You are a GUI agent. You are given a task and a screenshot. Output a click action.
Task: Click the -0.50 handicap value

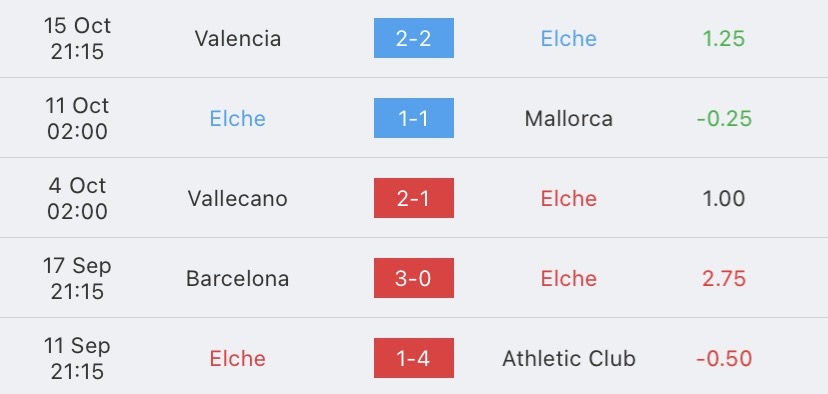pos(724,359)
